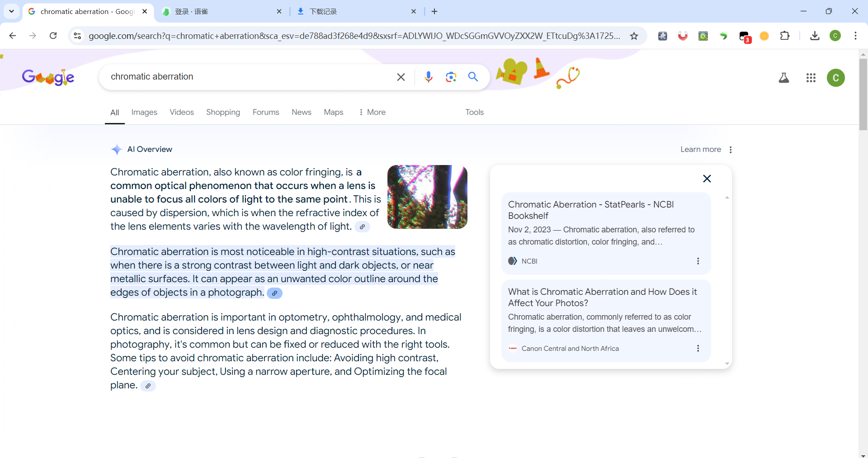Viewport: 868px width, 458px height.
Task: Open options menu for Canon source card
Action: click(698, 348)
